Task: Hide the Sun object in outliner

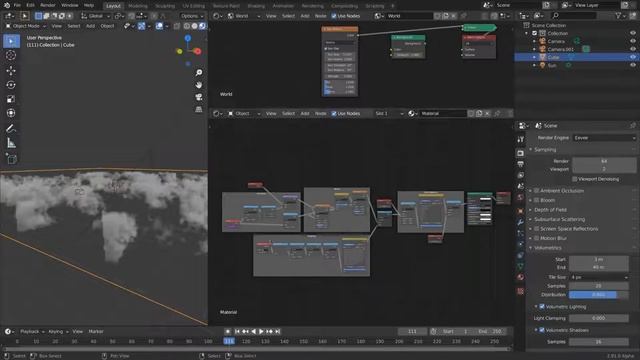Action: (633, 65)
